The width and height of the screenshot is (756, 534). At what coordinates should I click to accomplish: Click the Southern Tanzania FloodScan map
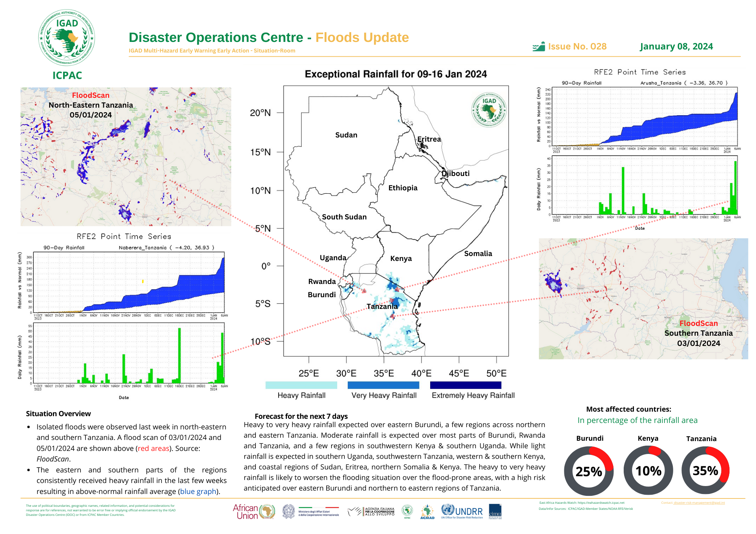point(643,298)
